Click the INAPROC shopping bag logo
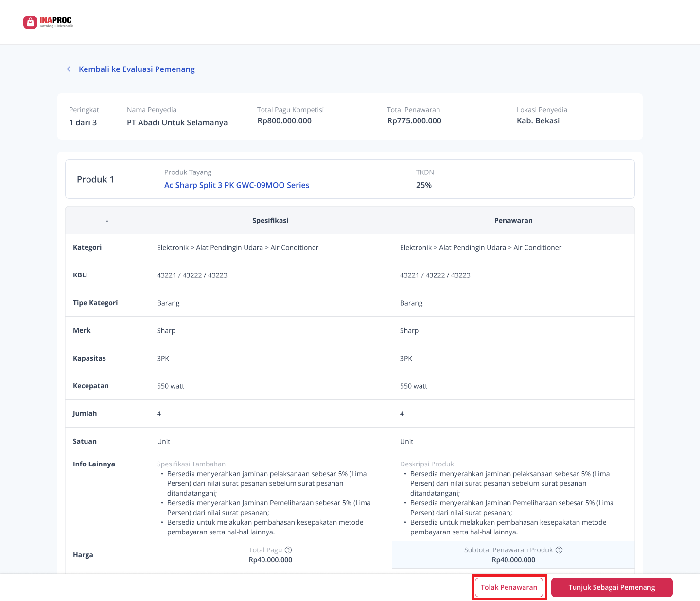 pyautogui.click(x=30, y=22)
